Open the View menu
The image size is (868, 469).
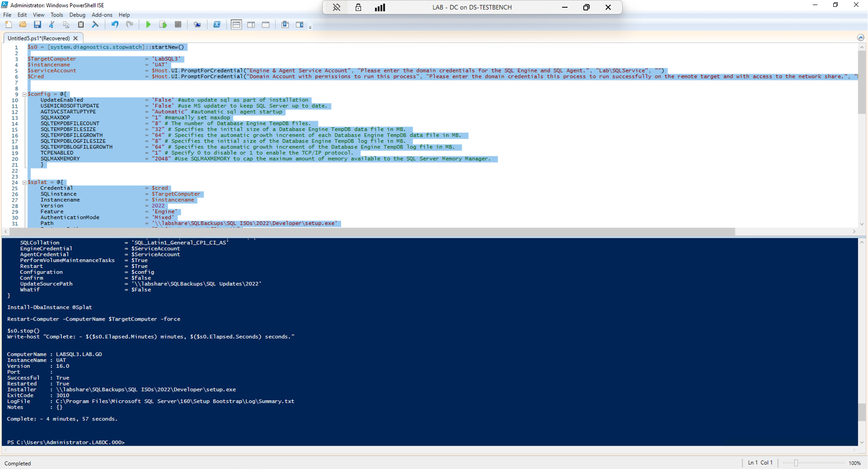click(x=38, y=15)
